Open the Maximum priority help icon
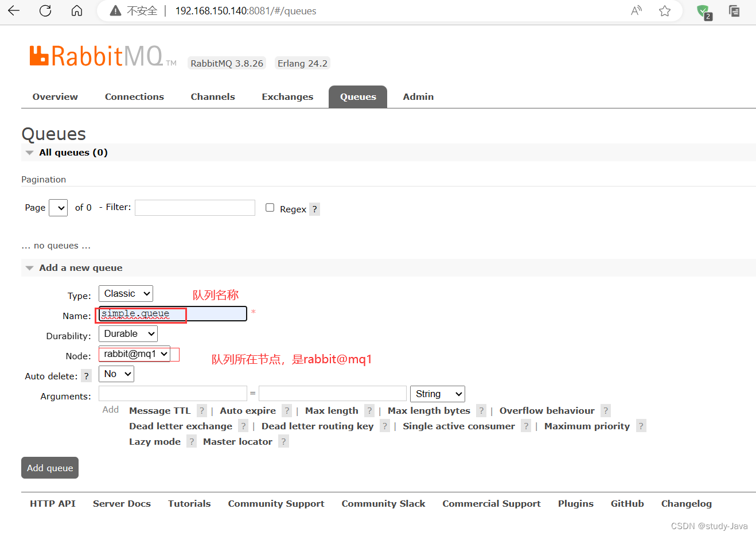This screenshot has height=536, width=756. pos(641,426)
